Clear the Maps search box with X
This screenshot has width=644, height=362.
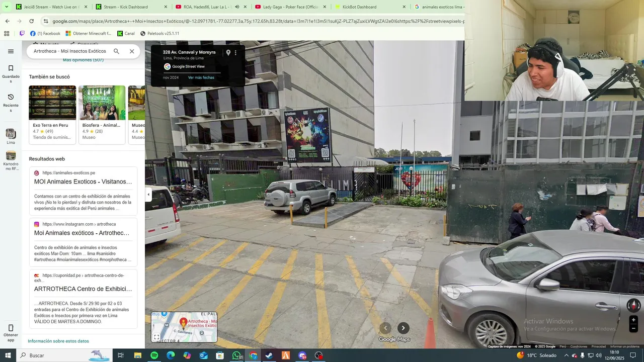[x=132, y=51]
